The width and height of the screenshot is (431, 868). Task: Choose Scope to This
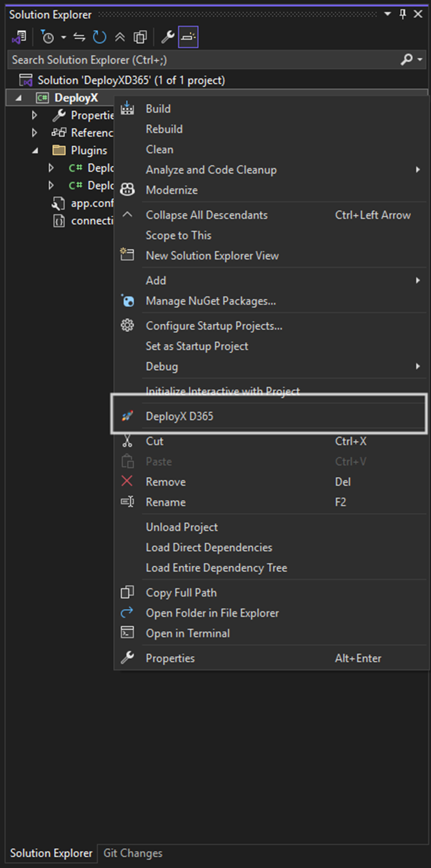point(179,235)
